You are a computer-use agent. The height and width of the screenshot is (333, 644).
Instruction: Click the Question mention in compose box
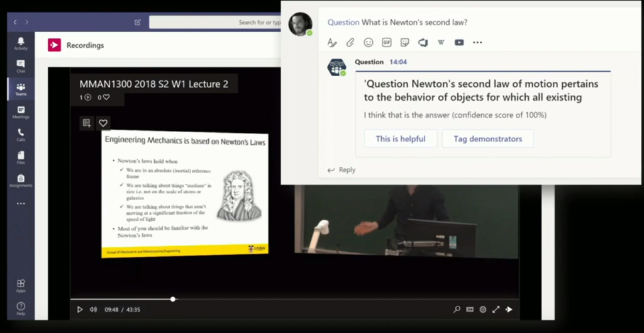[x=343, y=23]
